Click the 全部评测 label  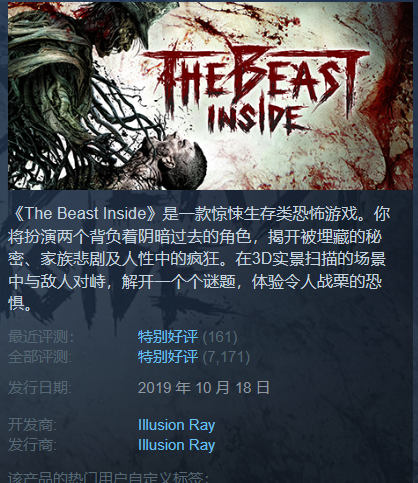[x=40, y=357]
